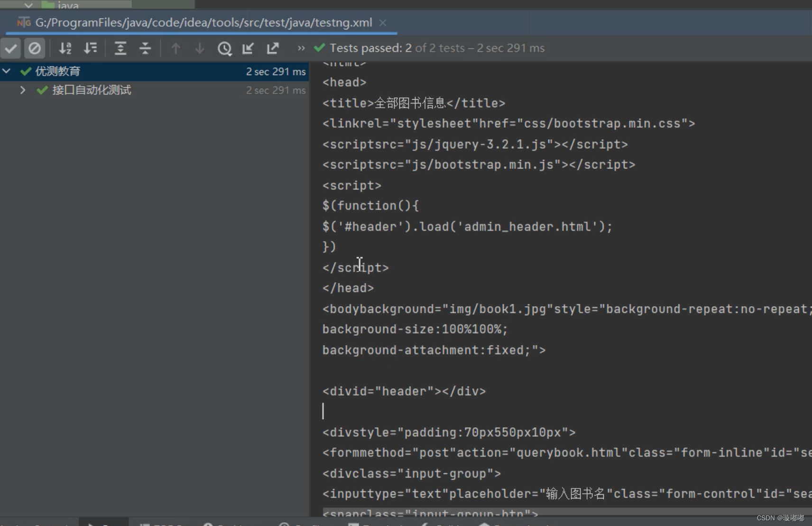812x526 pixels.
Task: Click the querybook.html form line
Action: click(x=567, y=453)
